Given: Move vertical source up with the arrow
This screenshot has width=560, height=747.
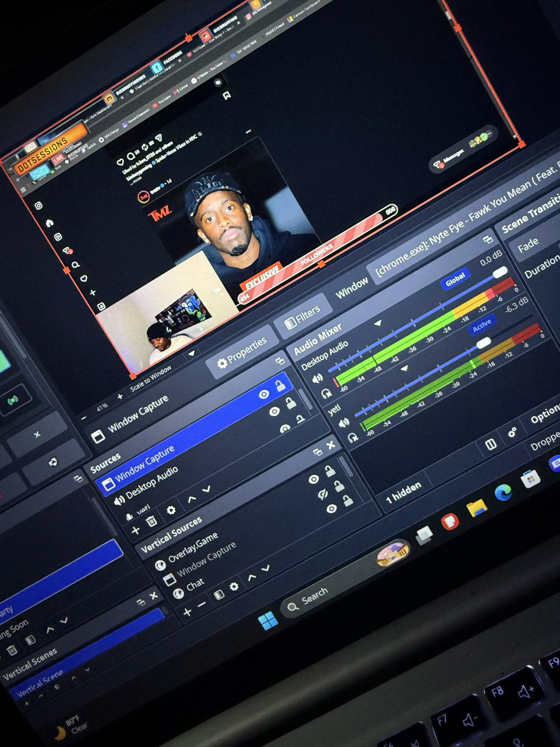Looking at the screenshot, I should pyautogui.click(x=251, y=577).
